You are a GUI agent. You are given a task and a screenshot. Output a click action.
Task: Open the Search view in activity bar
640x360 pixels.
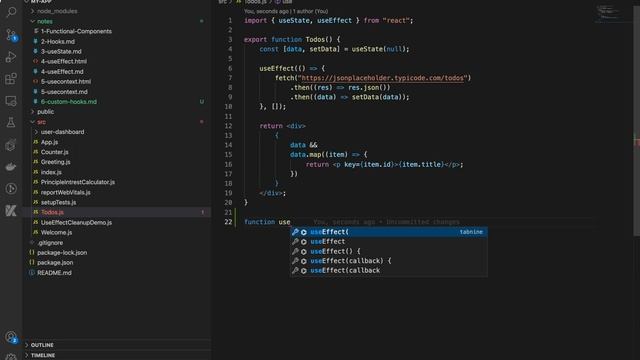[11, 11]
